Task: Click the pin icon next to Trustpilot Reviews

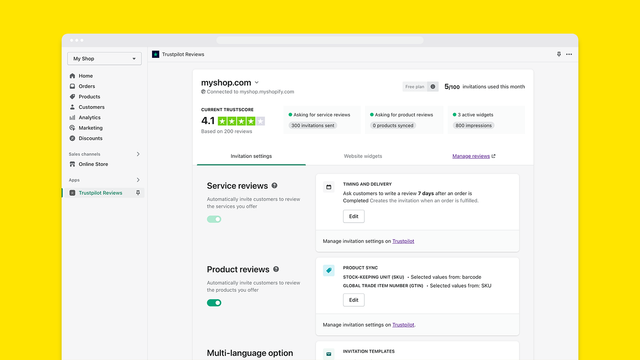Action: point(138,193)
